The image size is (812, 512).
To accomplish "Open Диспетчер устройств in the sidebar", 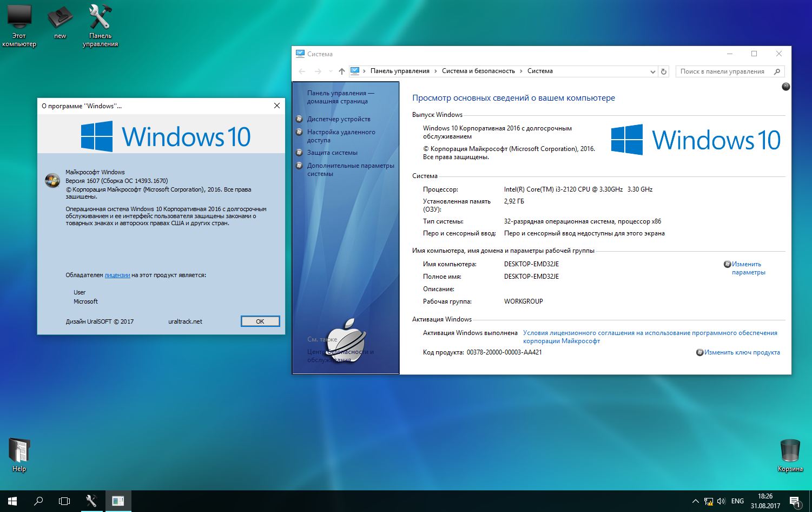I will pos(339,119).
